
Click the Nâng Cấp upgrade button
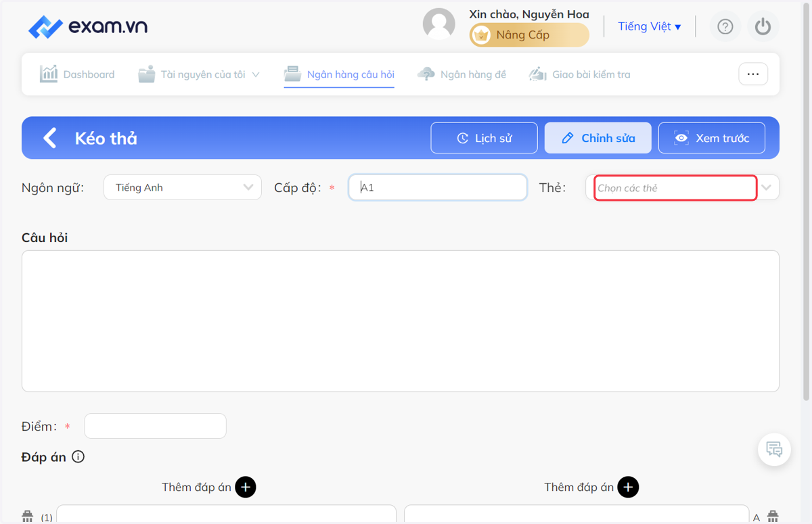click(529, 35)
